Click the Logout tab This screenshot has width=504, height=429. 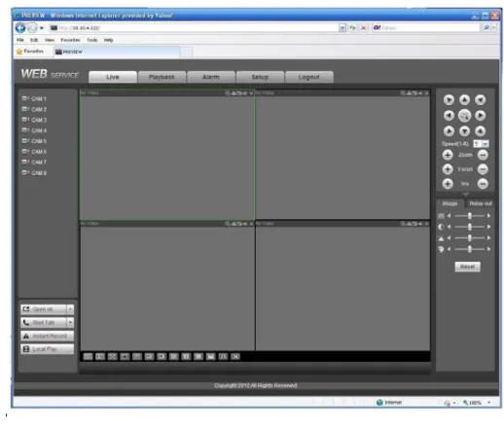tap(308, 77)
